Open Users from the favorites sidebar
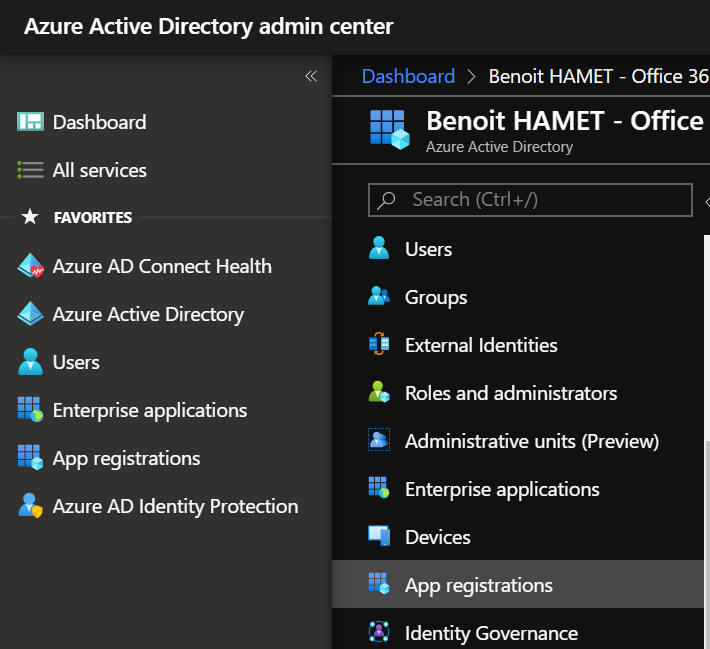The image size is (710, 649). [76, 362]
